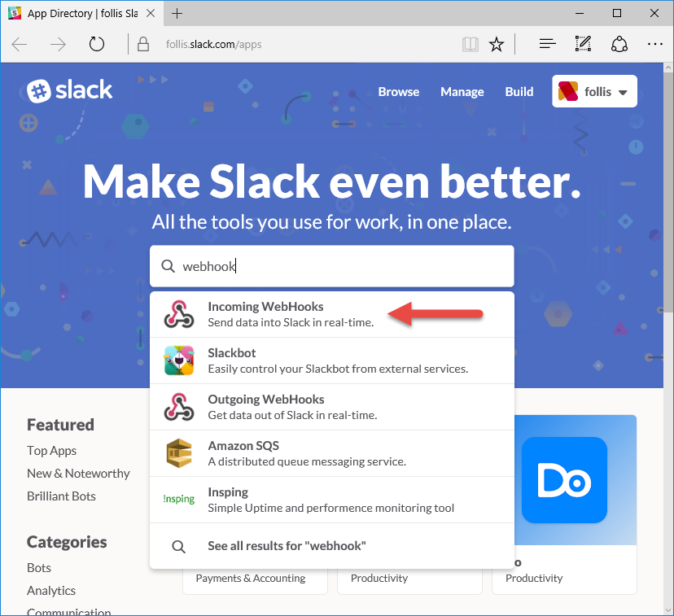Add page to favorites with star icon
Viewport: 674px width, 616px height.
497,44
